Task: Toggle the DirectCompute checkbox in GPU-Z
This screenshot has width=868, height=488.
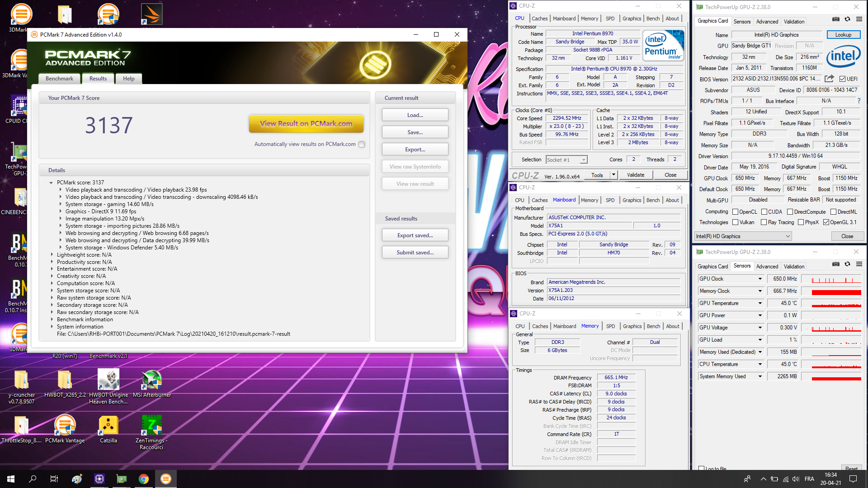Action: coord(790,212)
